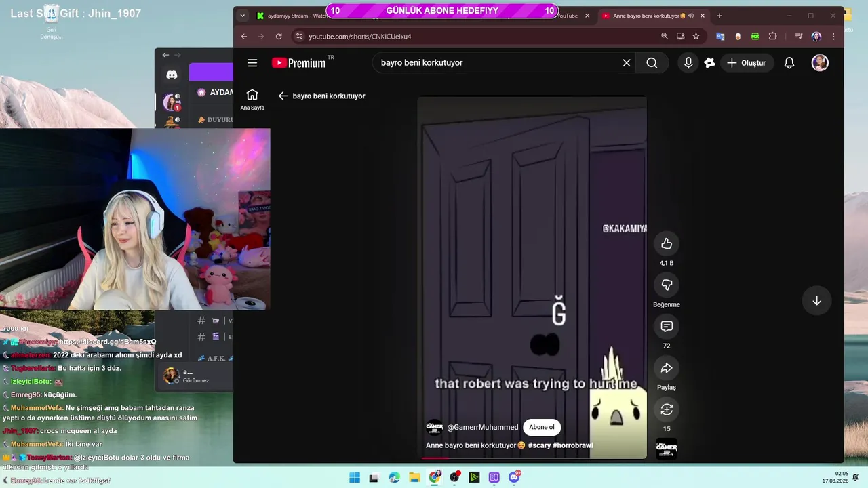Viewport: 868px width, 488px height.
Task: Open the YouTube guide hamburger menu
Action: tap(252, 63)
